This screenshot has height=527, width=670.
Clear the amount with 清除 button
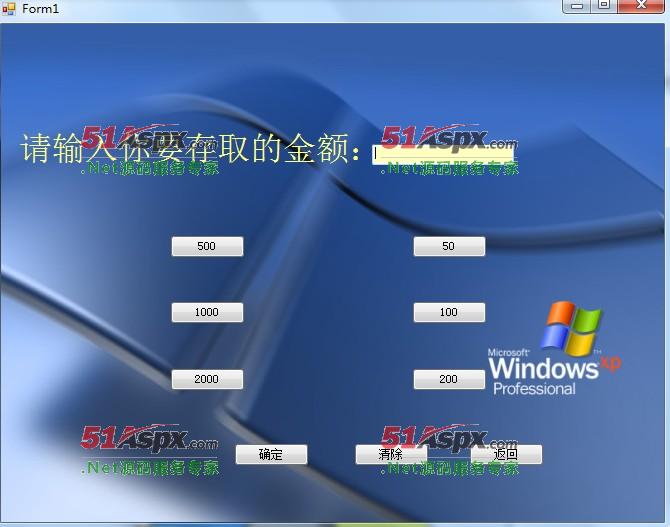click(x=391, y=454)
